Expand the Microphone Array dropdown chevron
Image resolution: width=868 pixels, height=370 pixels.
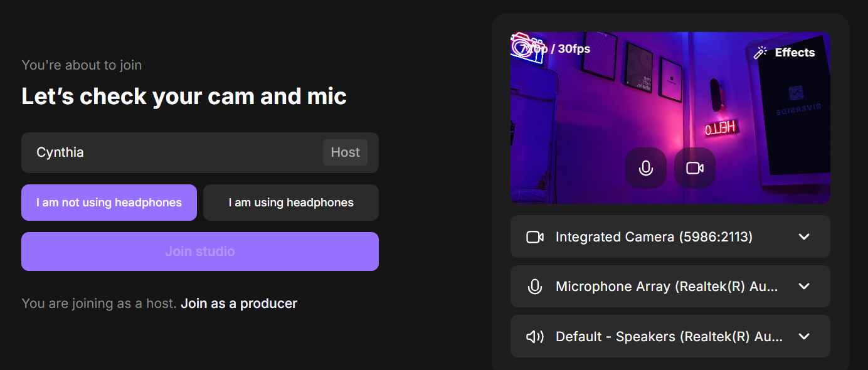pos(804,287)
